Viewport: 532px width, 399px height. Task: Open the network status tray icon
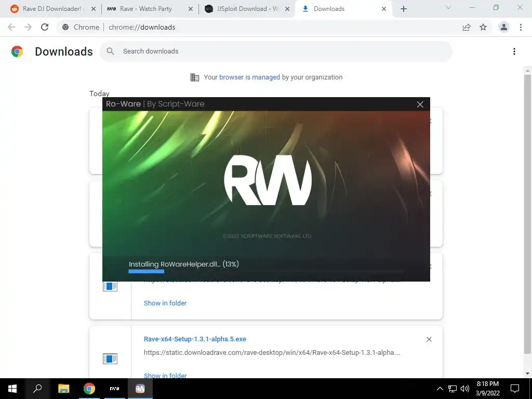click(x=453, y=389)
